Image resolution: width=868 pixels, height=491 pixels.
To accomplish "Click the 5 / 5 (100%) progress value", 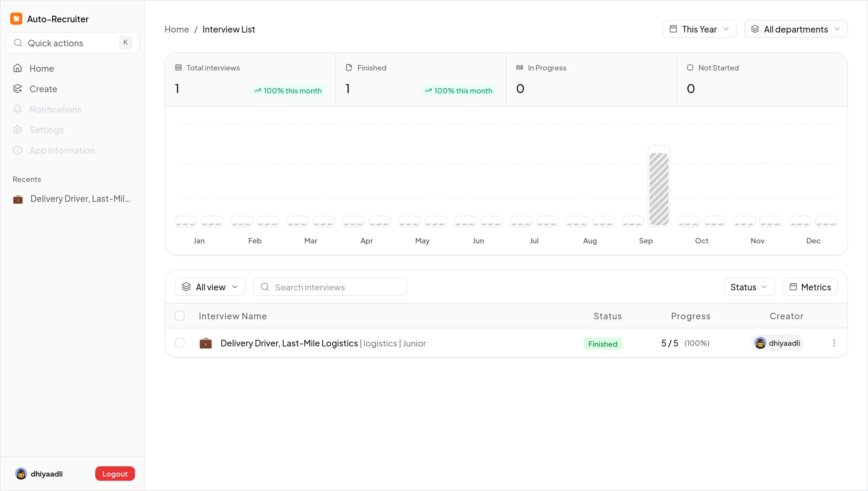I will [685, 343].
